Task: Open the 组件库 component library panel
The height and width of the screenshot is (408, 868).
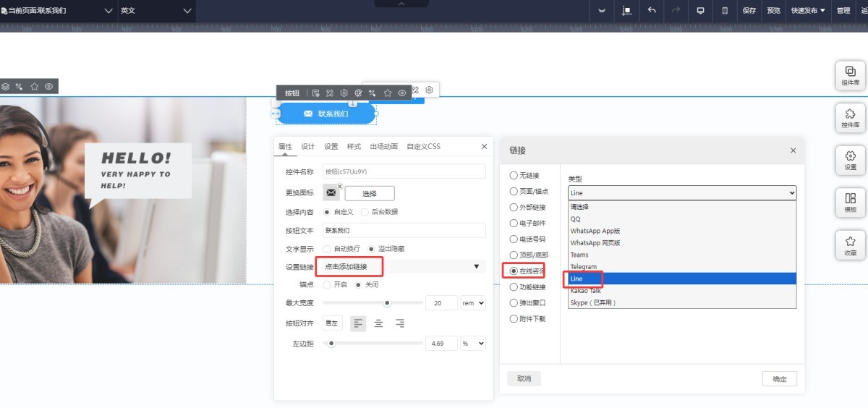Action: click(x=850, y=75)
